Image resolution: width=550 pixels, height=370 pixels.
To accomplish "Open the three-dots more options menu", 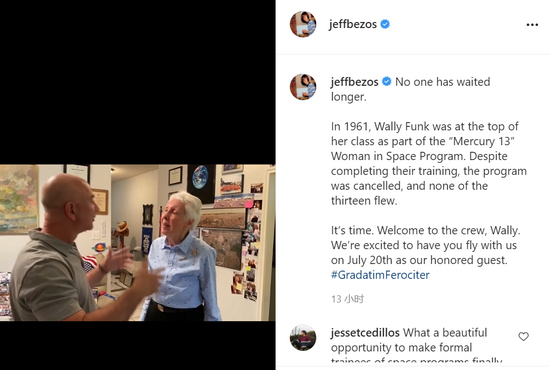I will tap(532, 25).
